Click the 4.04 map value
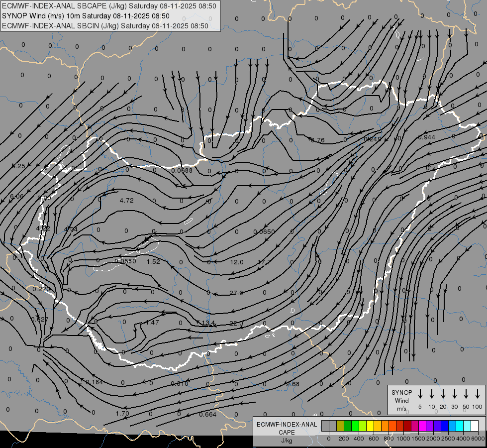The height and width of the screenshot is (448, 487). [x=71, y=229]
